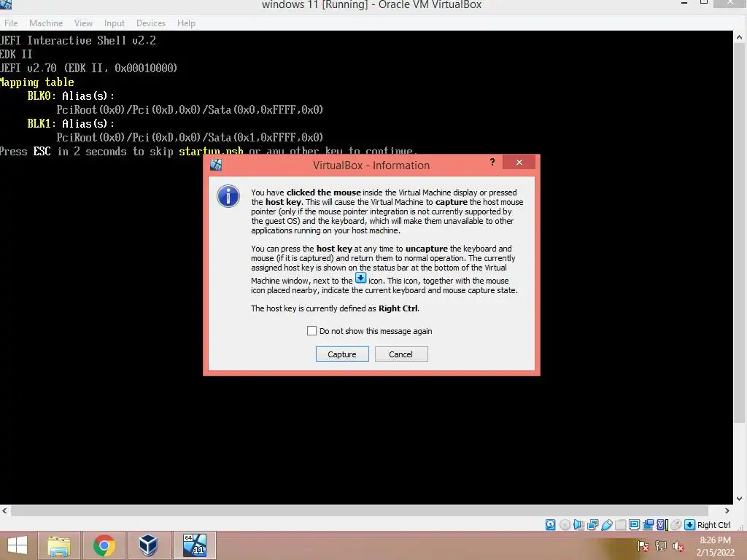This screenshot has width=747, height=560.
Task: Click the 'Right Ctrl' host key label
Action: 714,525
